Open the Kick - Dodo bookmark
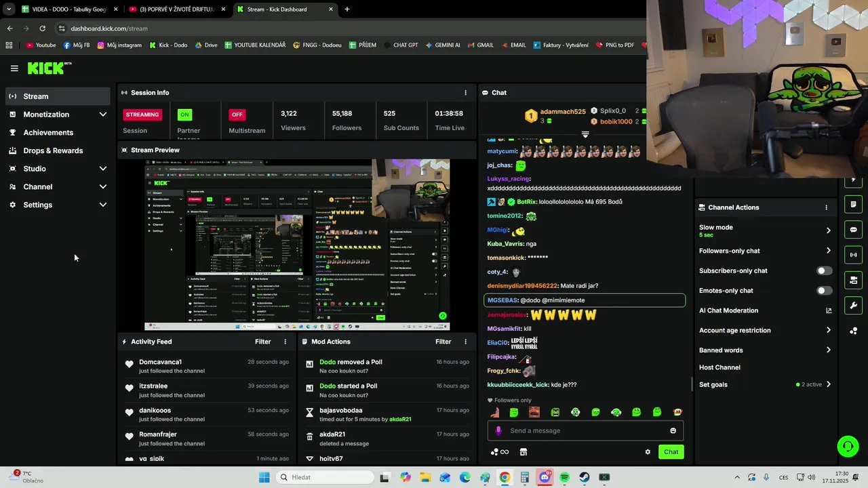 167,45
